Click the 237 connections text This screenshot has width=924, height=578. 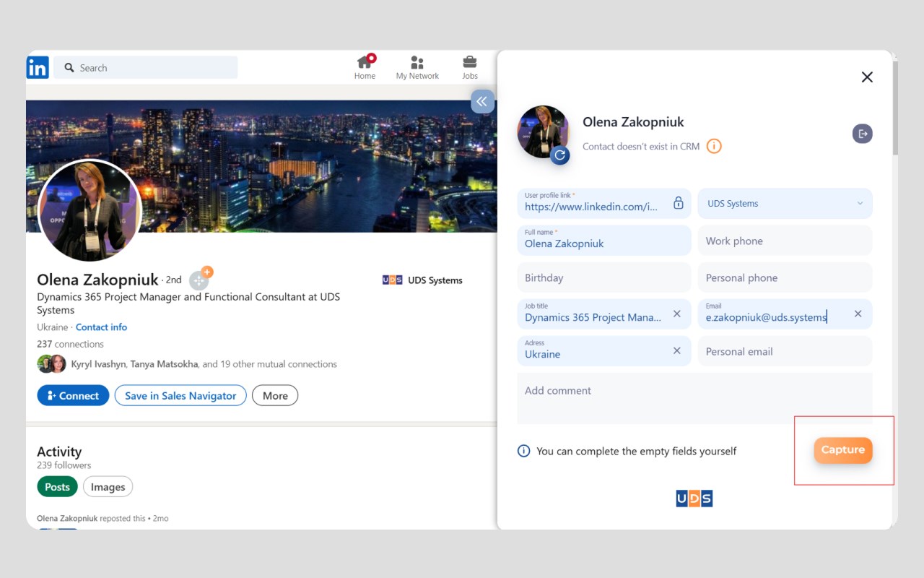70,344
